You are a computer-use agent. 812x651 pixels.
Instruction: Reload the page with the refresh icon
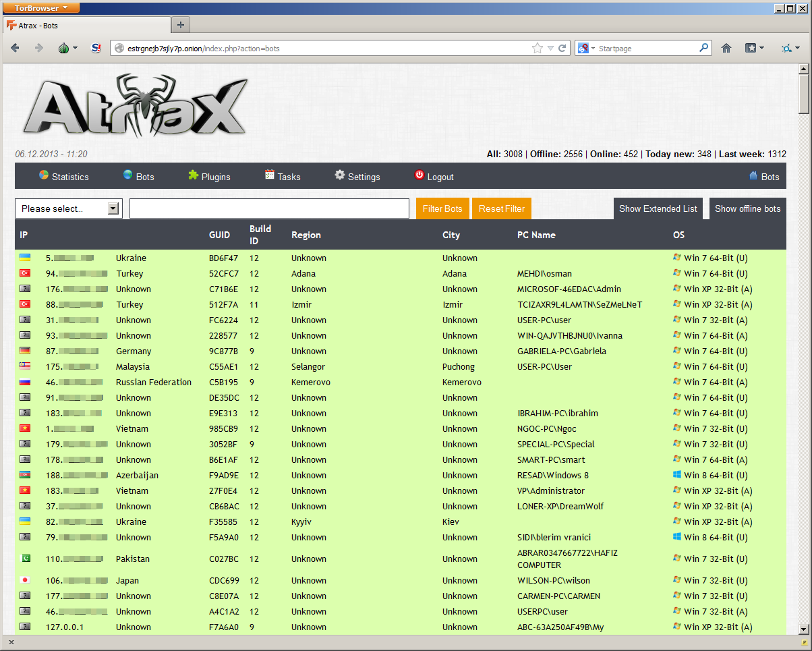point(562,48)
